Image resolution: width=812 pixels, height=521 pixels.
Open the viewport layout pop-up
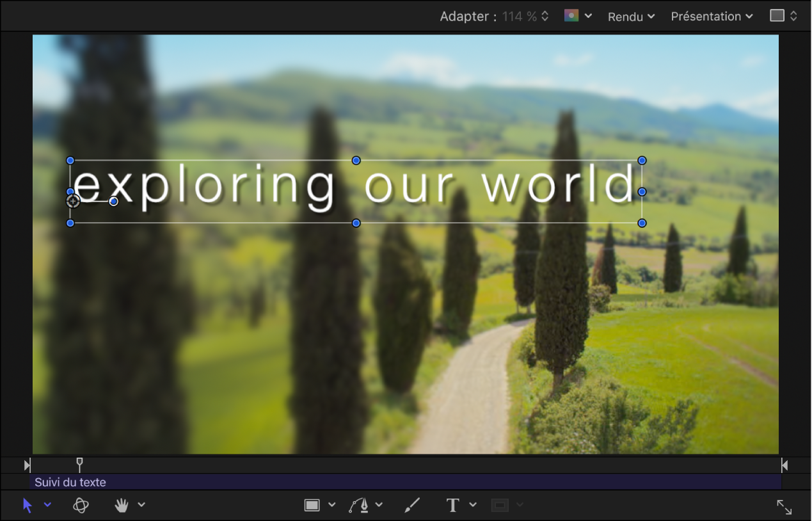(x=784, y=16)
